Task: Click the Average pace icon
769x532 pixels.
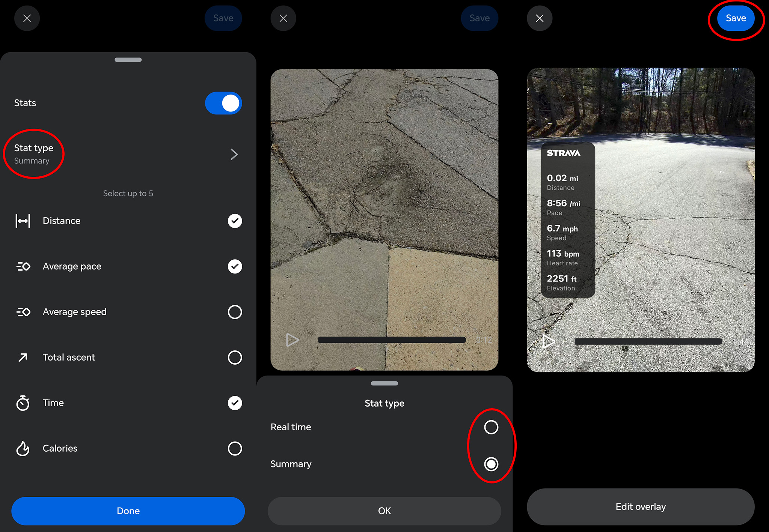Action: [x=23, y=266]
